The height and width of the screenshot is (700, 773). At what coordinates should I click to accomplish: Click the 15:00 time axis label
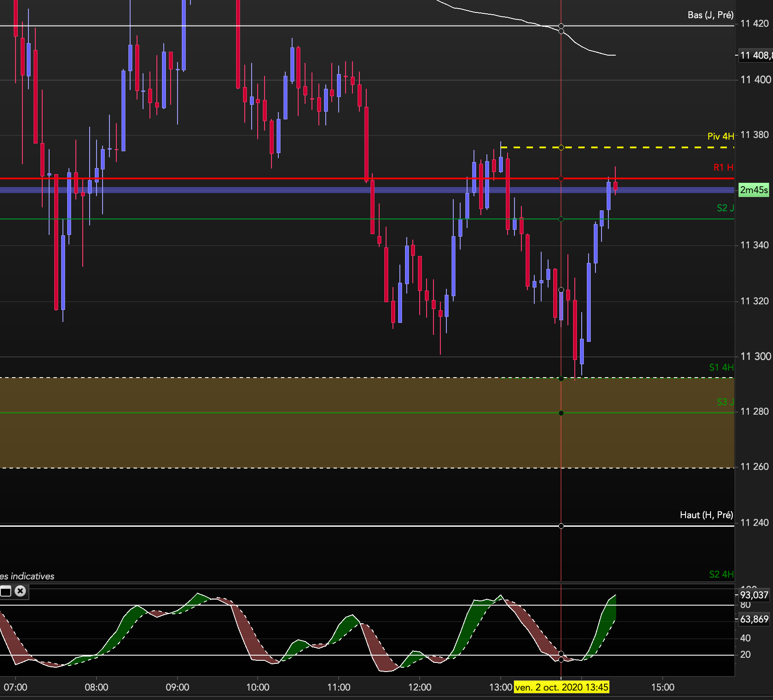click(663, 687)
